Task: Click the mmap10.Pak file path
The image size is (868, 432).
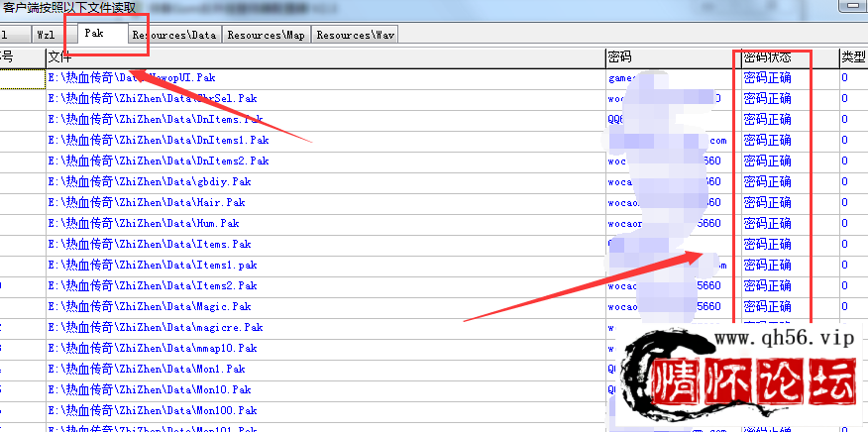Action: pyautogui.click(x=153, y=349)
